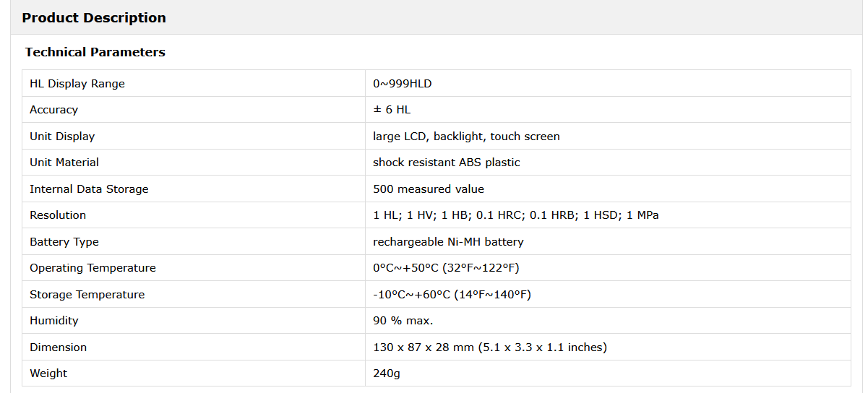Select the ± 6 HL accuracy value
Viewport: 868px width, 393px height.
392,110
